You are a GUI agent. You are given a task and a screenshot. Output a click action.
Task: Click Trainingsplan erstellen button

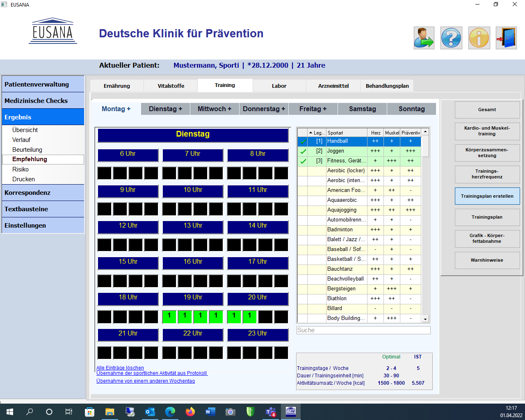click(487, 196)
